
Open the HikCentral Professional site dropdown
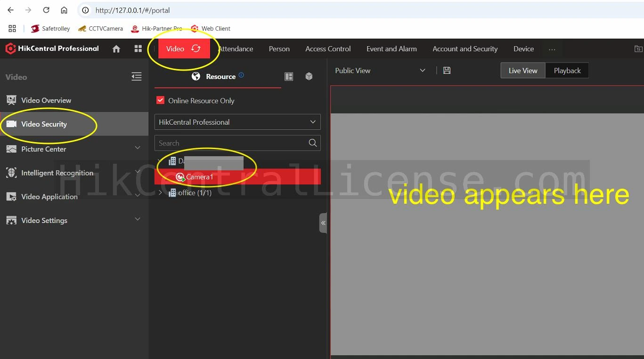point(237,122)
